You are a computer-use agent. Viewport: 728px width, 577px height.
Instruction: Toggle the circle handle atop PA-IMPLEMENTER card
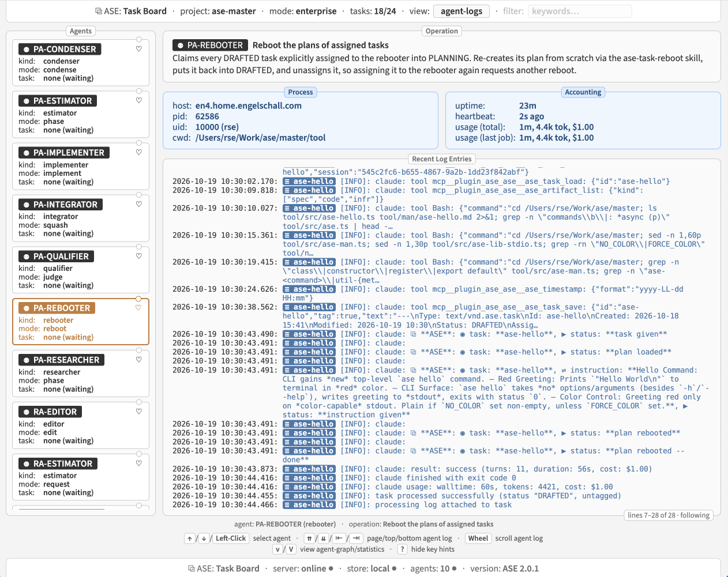point(139,143)
